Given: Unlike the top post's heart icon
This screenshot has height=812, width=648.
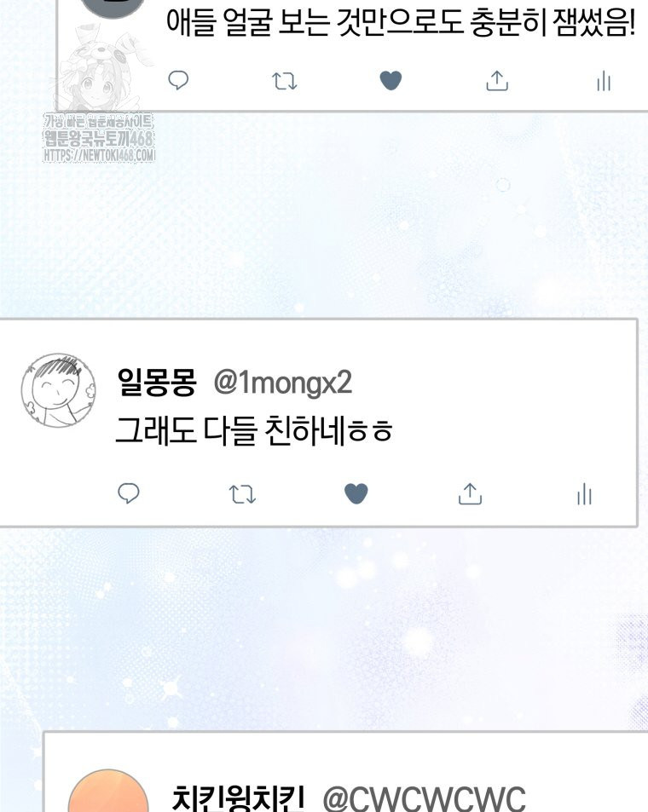Looking at the screenshot, I should pos(391,81).
